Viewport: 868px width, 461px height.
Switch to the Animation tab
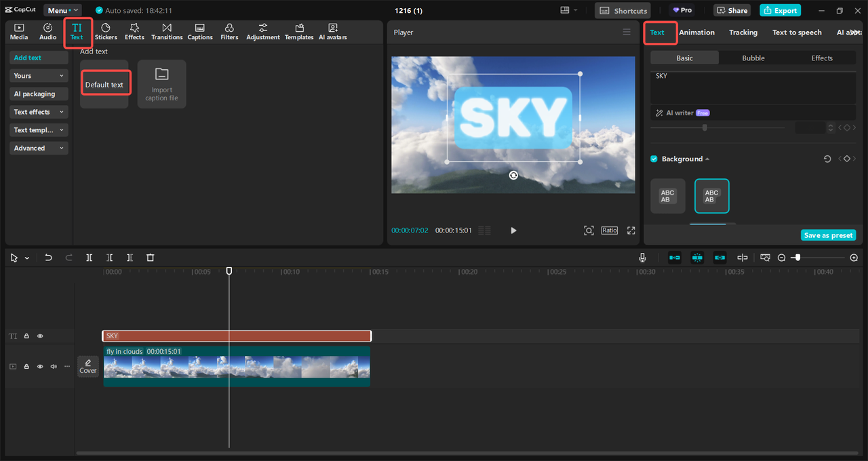696,33
